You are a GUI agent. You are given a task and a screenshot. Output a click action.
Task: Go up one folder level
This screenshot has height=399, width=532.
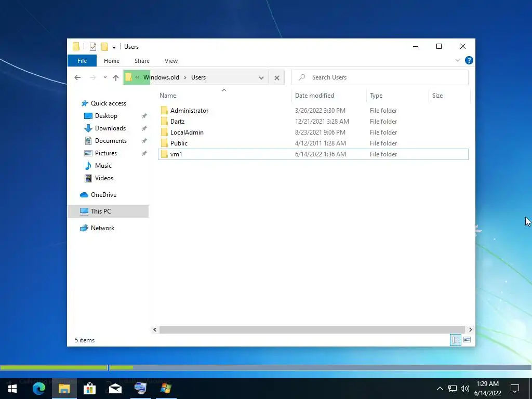(116, 78)
